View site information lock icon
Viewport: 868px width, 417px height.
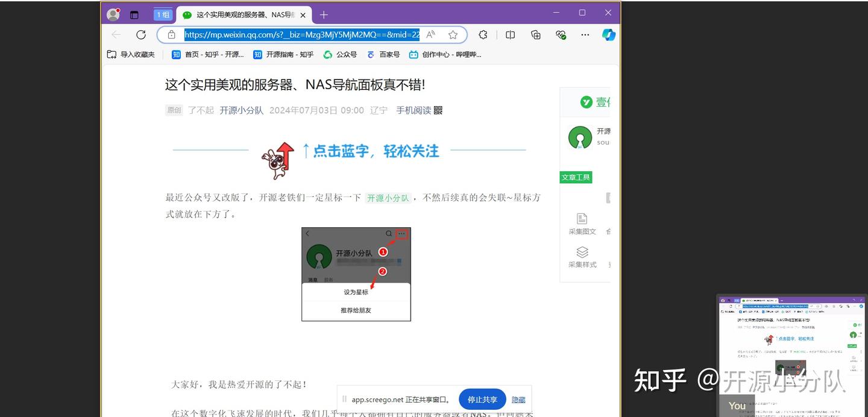pos(171,35)
